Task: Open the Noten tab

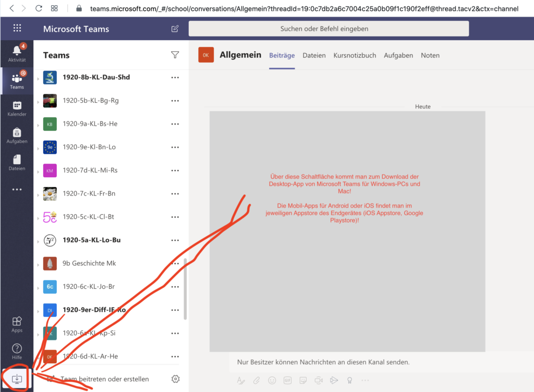Action: pos(430,55)
